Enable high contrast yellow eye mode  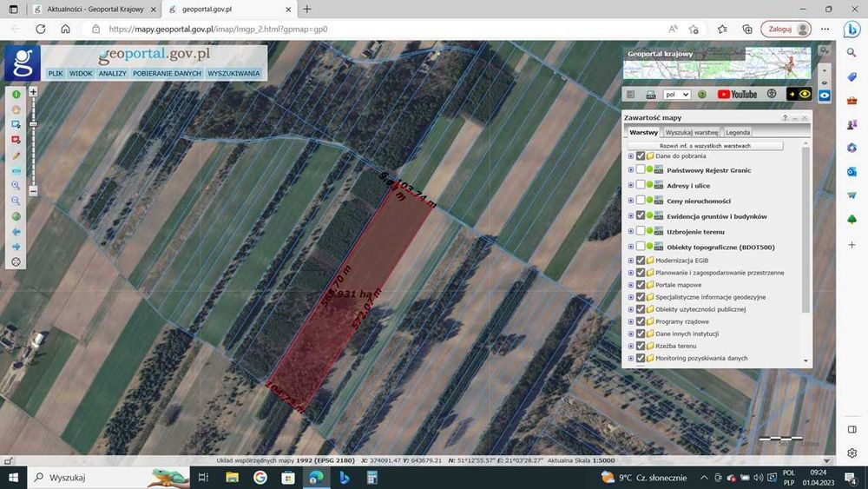tap(799, 94)
